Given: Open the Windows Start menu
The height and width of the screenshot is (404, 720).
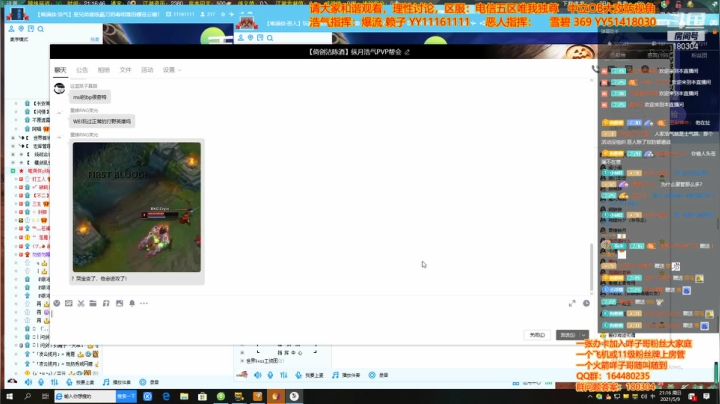Looking at the screenshot, I should tap(9, 396).
